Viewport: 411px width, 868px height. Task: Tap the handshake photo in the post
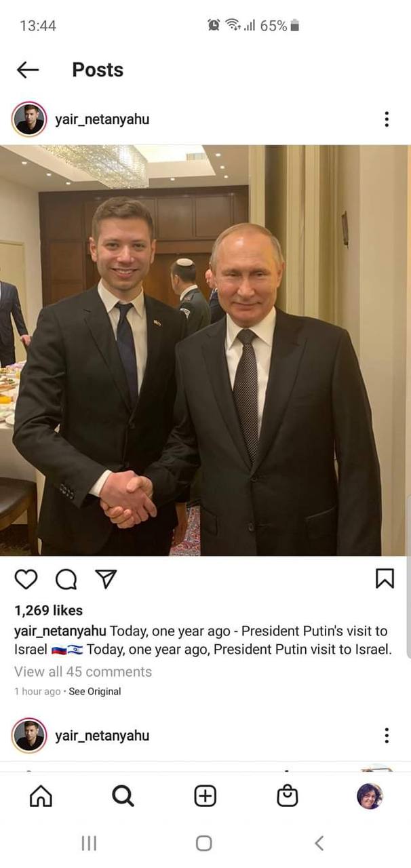[x=206, y=351]
